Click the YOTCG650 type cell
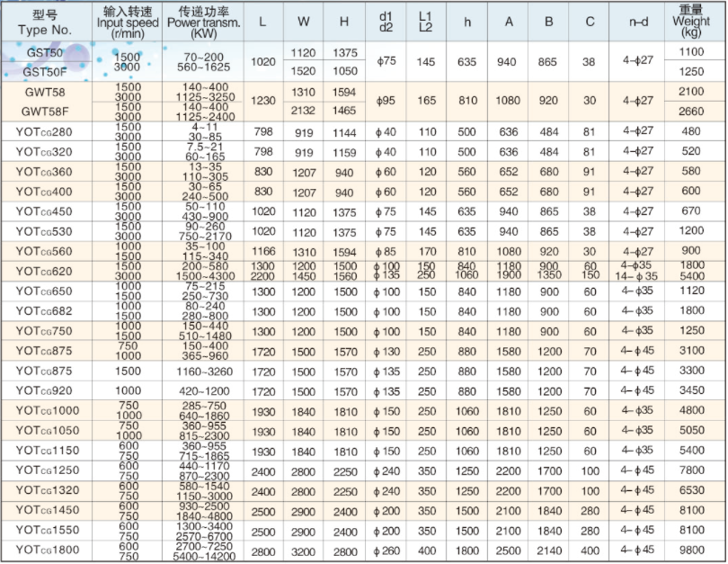Viewport: 728px width, 564px height. coord(45,291)
